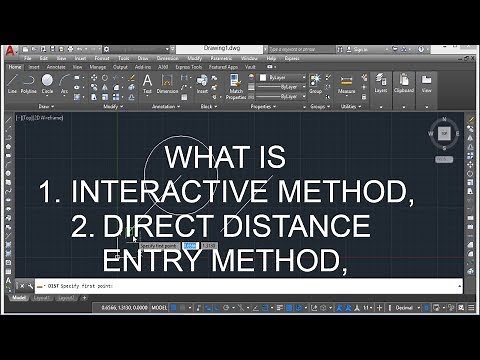Close the command line with X
480x360 pixels.
coord(22,286)
